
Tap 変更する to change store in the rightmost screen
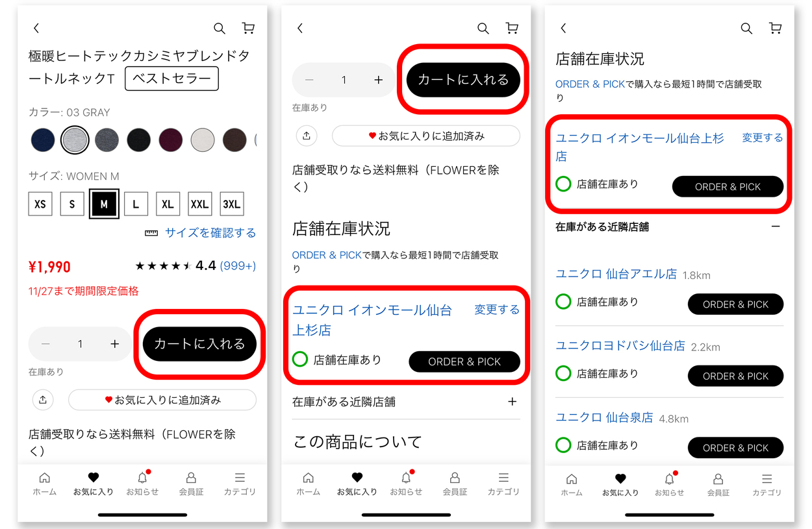click(x=762, y=138)
